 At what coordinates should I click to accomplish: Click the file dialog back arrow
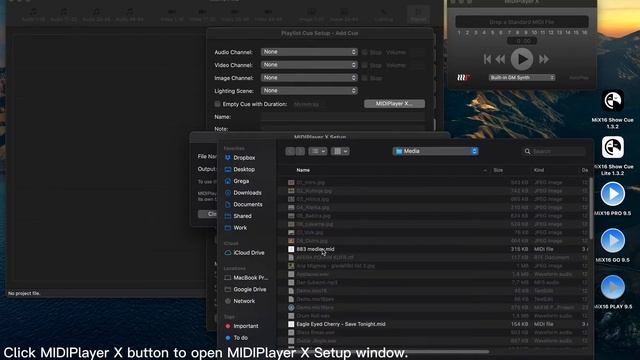tap(290, 151)
